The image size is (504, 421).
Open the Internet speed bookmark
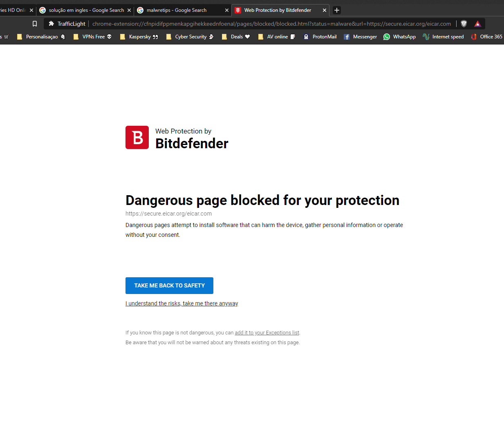[x=443, y=37]
